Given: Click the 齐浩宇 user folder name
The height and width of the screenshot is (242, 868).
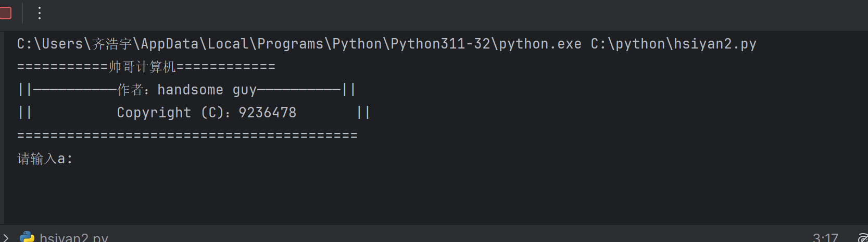Looking at the screenshot, I should click(x=112, y=44).
